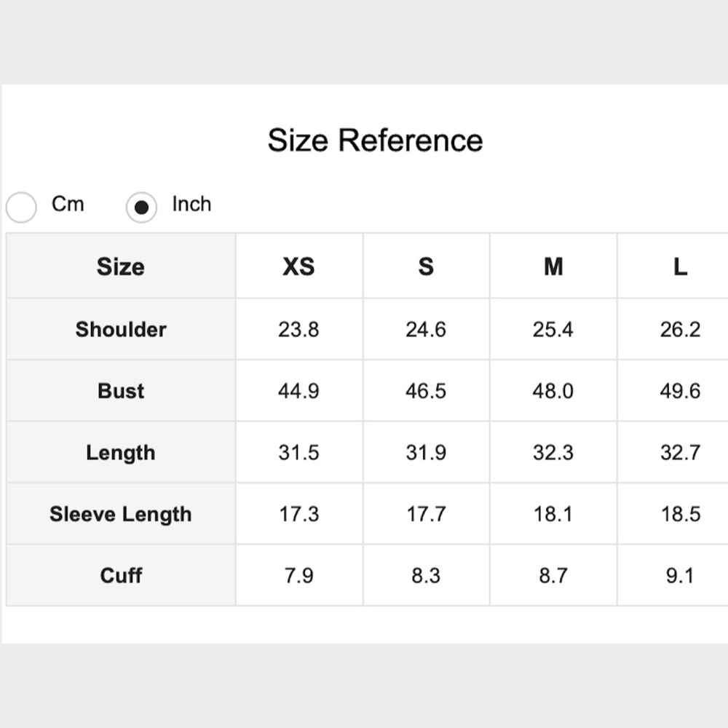Click the L size column header
This screenshot has height=728, width=728.
pyautogui.click(x=680, y=266)
